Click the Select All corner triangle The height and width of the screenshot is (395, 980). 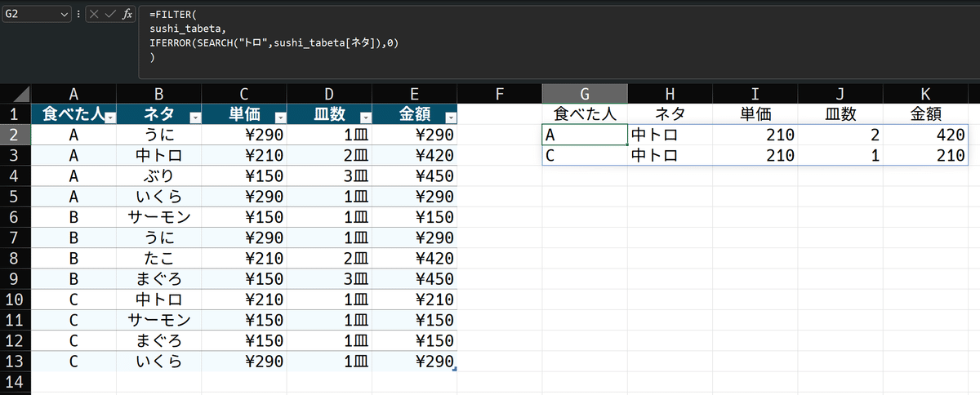[x=21, y=93]
